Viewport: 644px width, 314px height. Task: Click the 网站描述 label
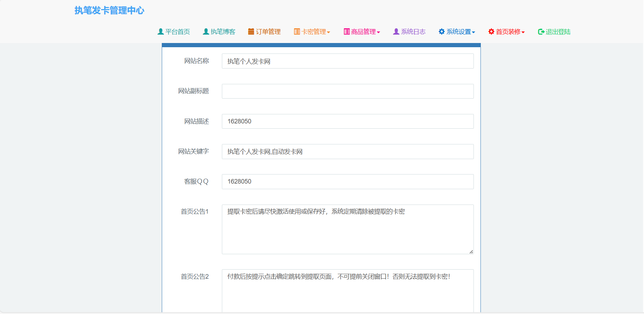[197, 121]
